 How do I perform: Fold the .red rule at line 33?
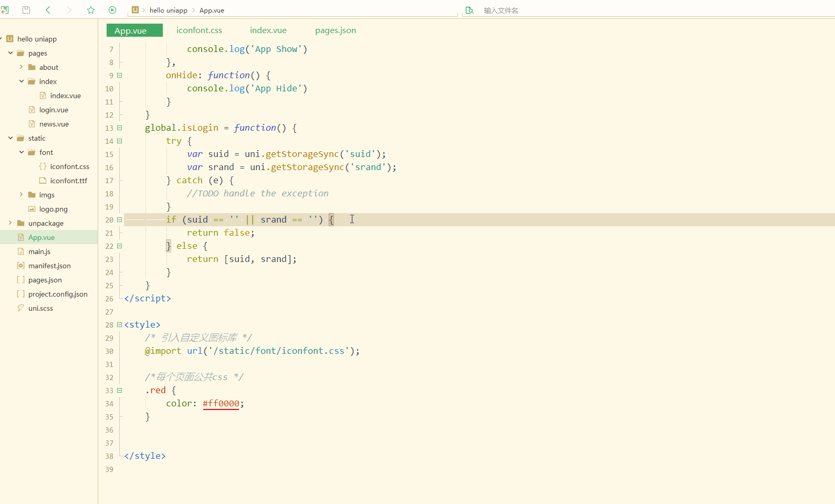[x=120, y=391]
